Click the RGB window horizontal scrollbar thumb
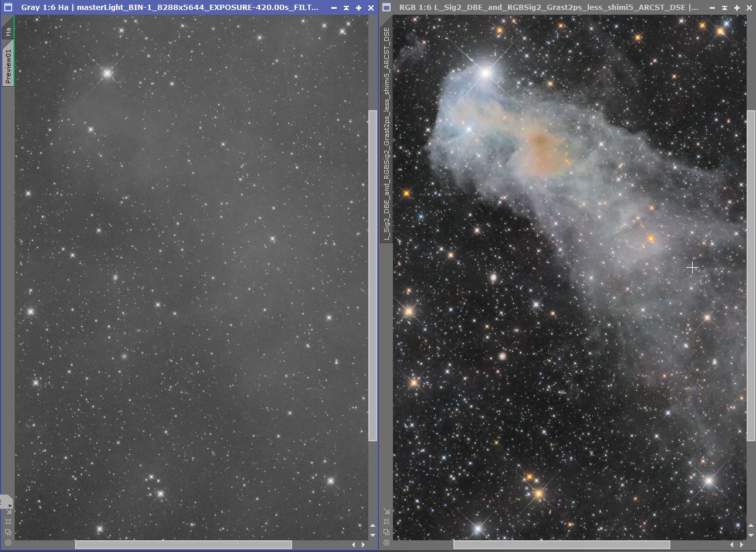756x552 pixels. [x=562, y=544]
